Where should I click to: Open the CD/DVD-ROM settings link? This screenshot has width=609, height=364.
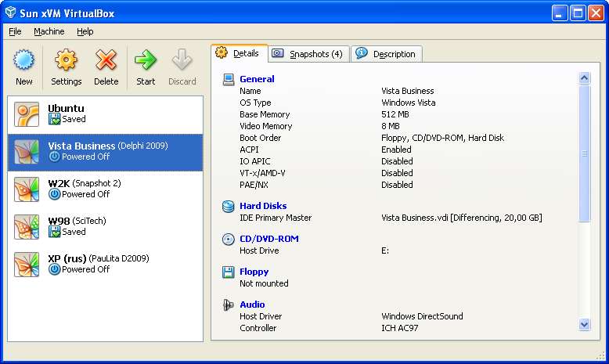tap(269, 239)
